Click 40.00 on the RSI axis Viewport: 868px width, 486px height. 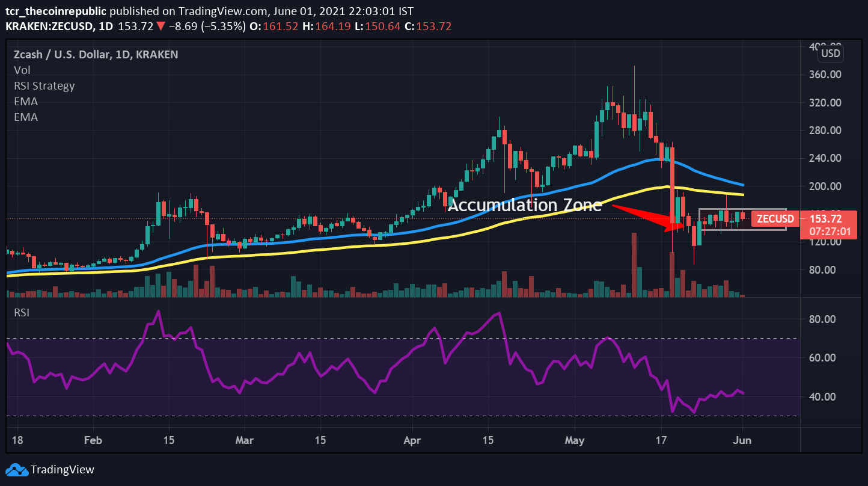click(822, 397)
